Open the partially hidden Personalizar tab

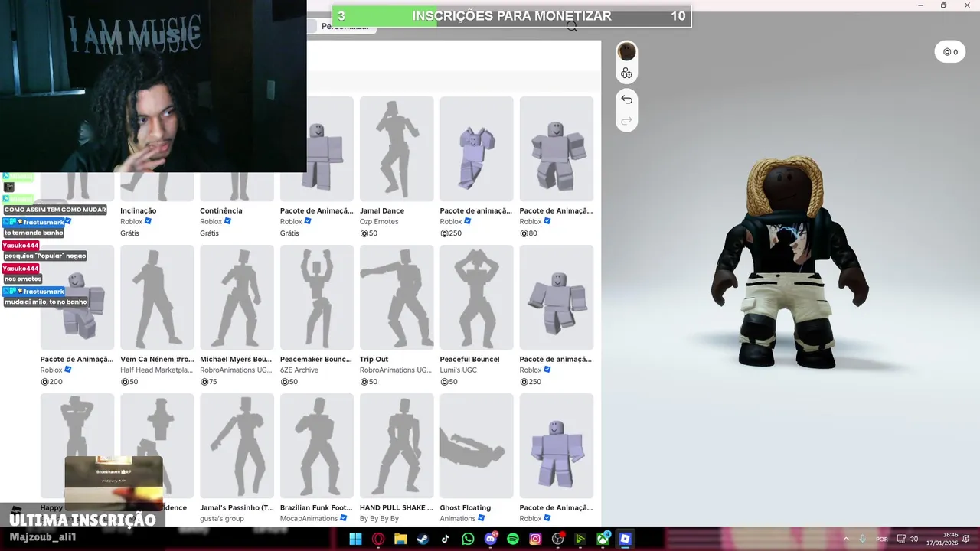pyautogui.click(x=345, y=27)
